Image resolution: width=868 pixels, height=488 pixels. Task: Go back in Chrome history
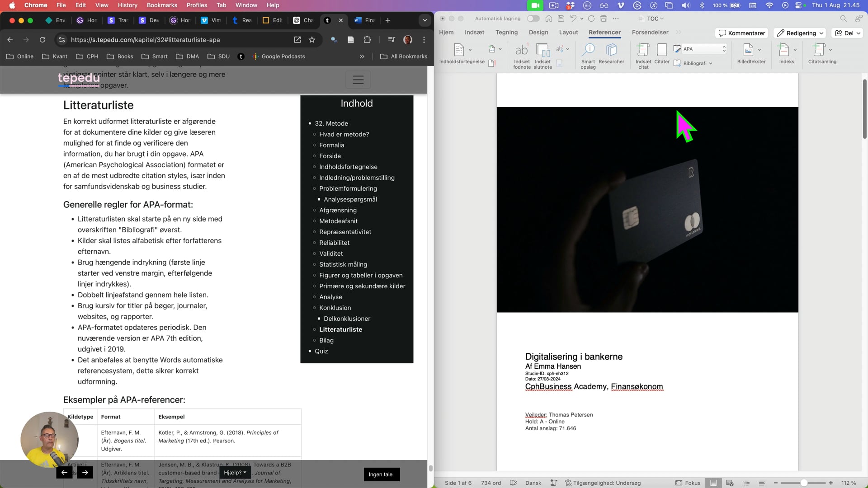click(x=10, y=40)
